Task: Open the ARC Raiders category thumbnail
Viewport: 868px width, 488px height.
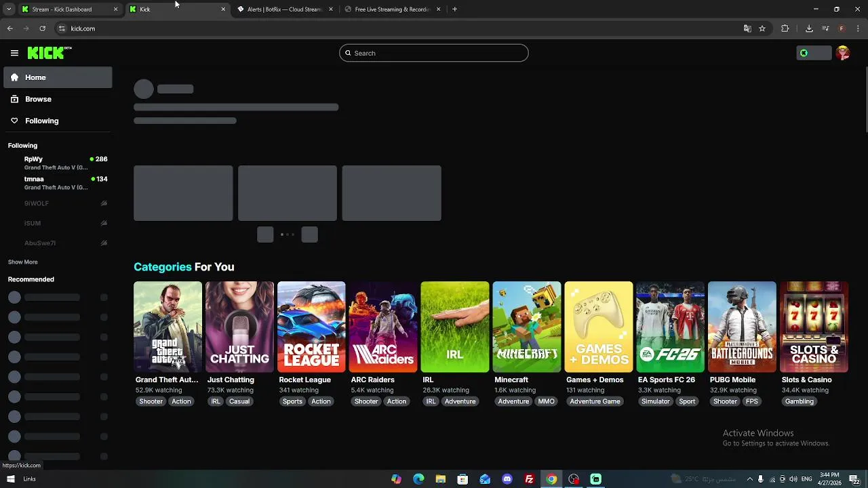Action: click(x=383, y=327)
